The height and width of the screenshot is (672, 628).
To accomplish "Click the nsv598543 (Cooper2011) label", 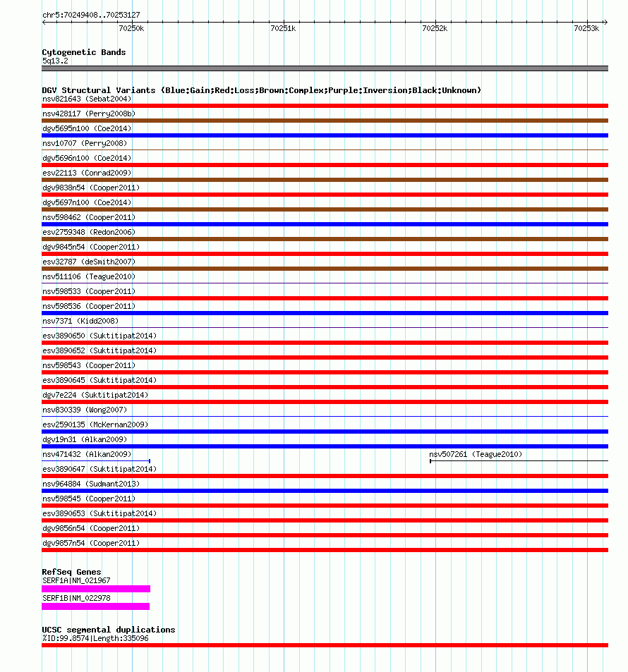I will click(x=89, y=365).
